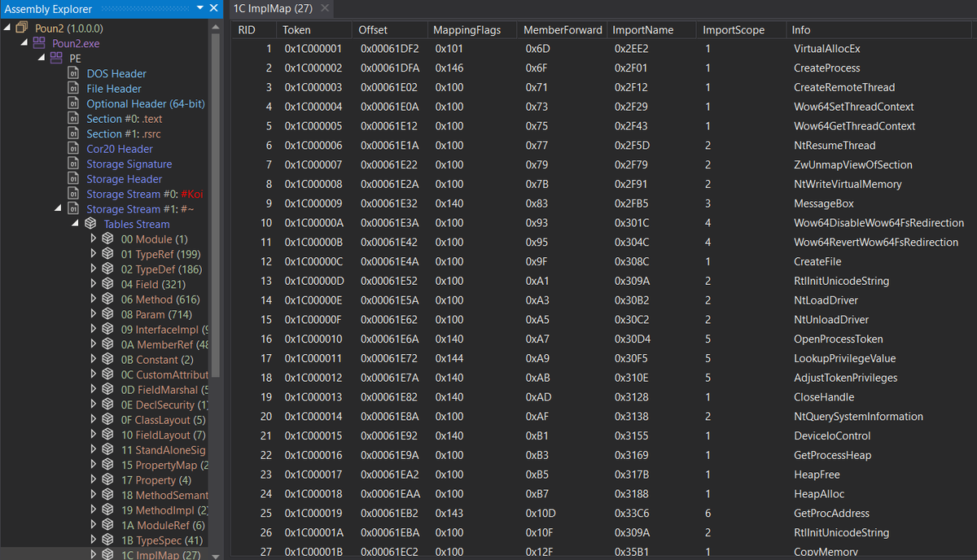
Task: Close the 1C ImplMap tab
Action: click(324, 8)
